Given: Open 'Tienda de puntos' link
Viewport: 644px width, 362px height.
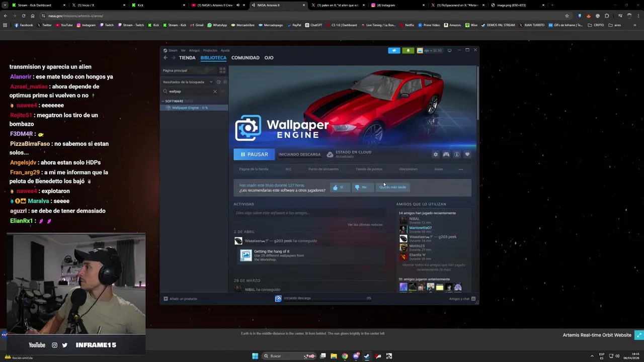Looking at the screenshot, I should point(369,169).
